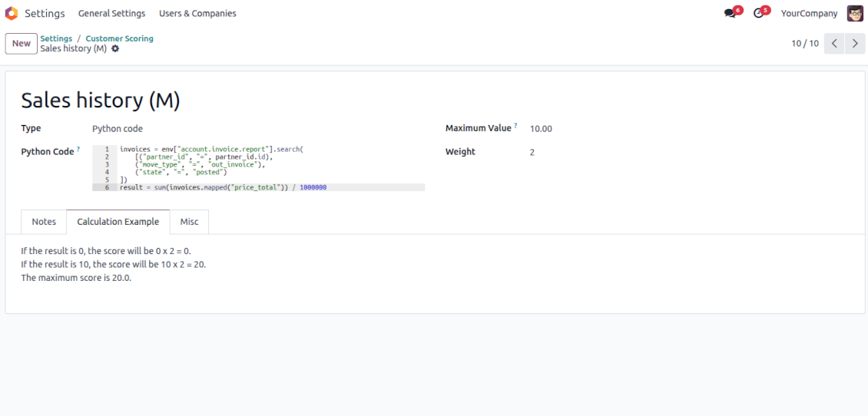Click text 'The maximum score is 20.0.'

pos(76,278)
